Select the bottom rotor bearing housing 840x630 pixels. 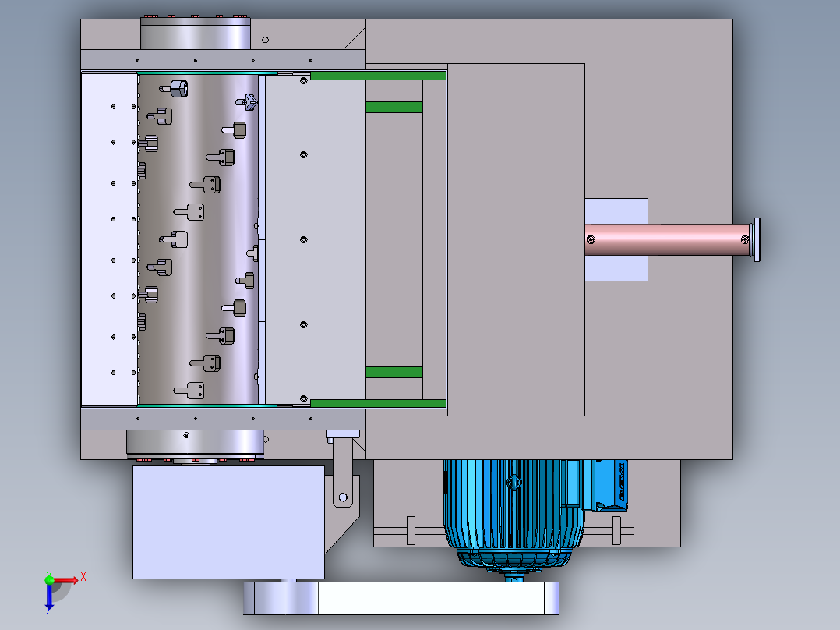[195, 444]
